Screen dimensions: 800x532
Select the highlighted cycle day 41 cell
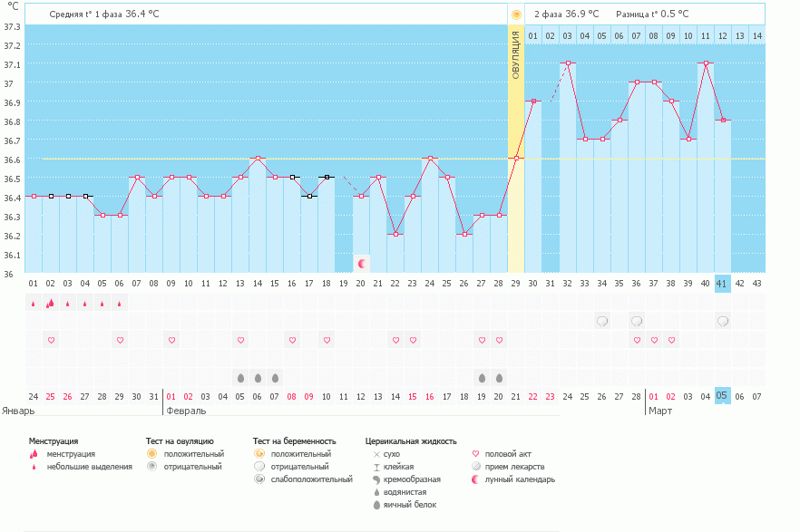[x=723, y=283]
